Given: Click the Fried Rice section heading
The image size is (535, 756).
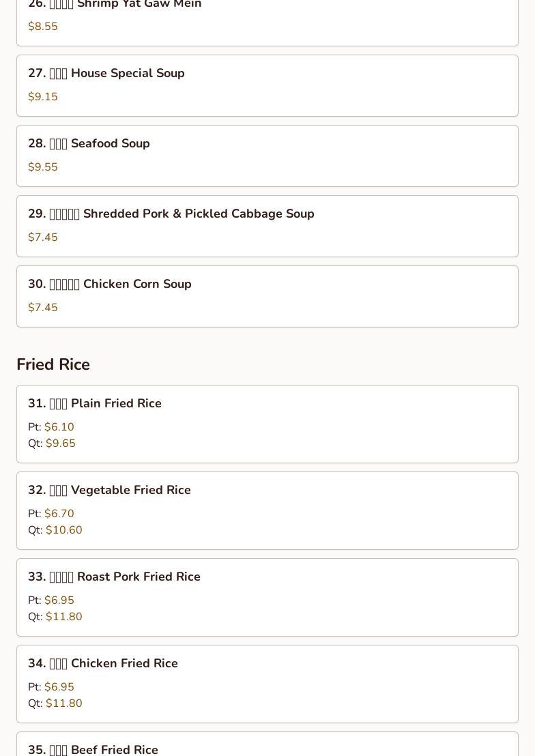Looking at the screenshot, I should click(53, 364).
